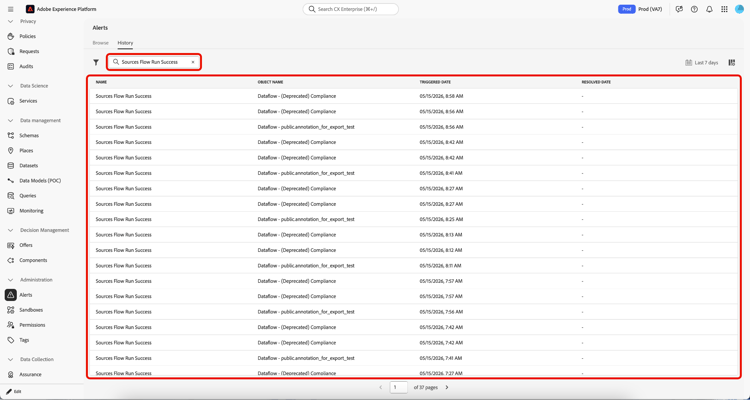Open Places in the sidebar
Viewport: 750px width, 400px height.
click(26, 150)
